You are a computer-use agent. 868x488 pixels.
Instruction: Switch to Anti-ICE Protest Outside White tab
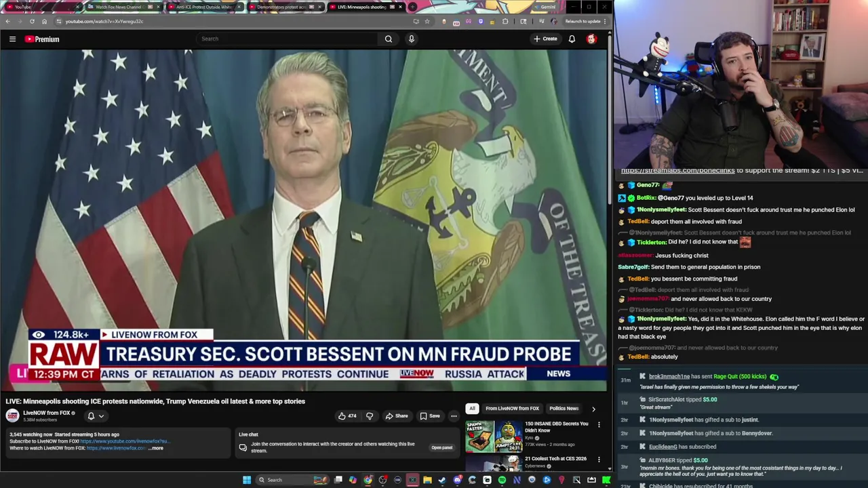(203, 7)
